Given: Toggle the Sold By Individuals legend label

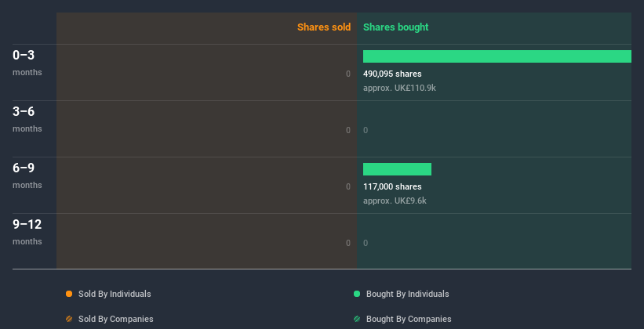Looking at the screenshot, I should click(x=115, y=294).
